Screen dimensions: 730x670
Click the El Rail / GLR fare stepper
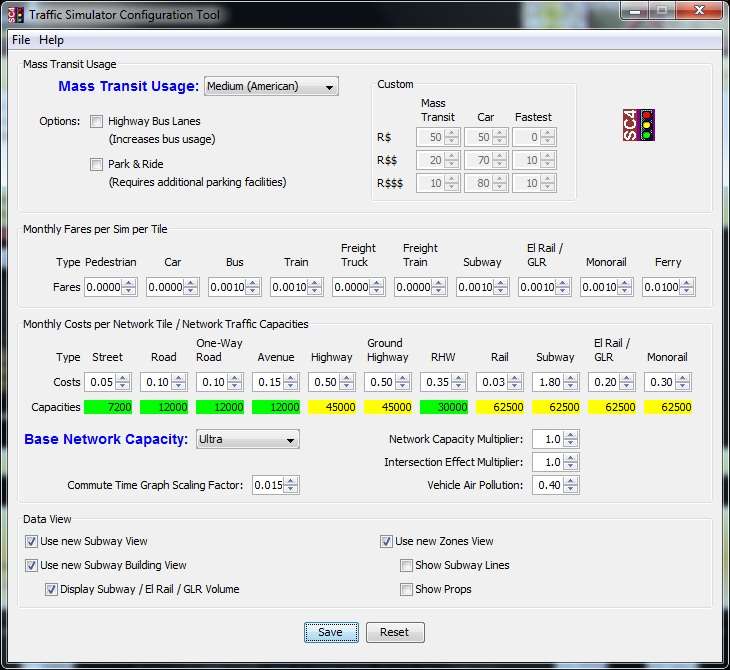pos(562,287)
